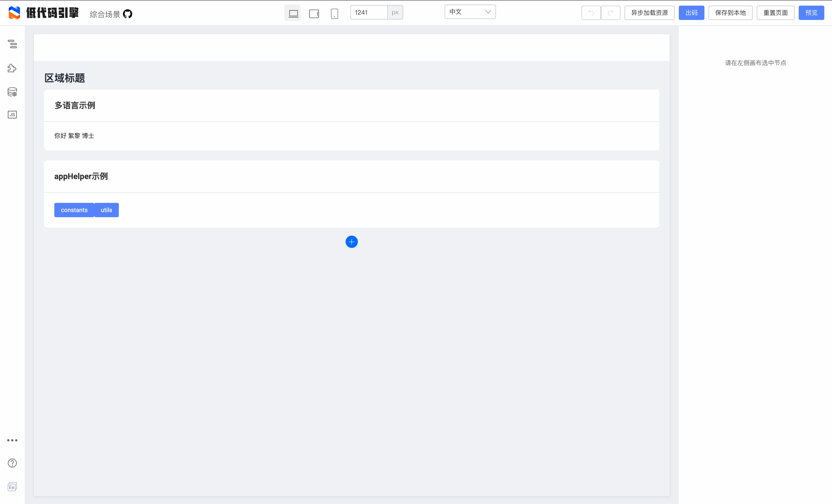832x504 pixels.
Task: Click the canvas width input field
Action: [x=369, y=13]
